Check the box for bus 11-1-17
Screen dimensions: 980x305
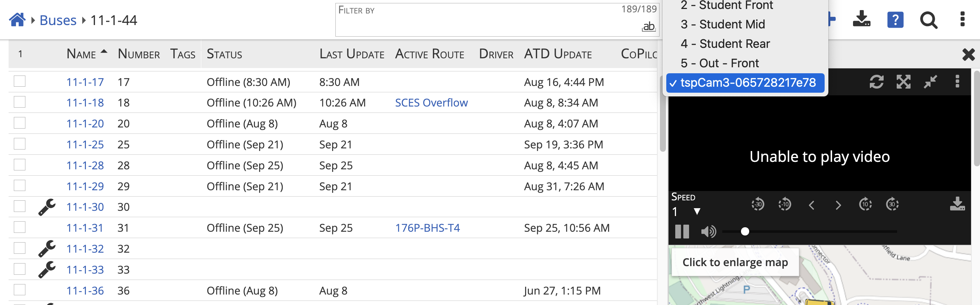[x=20, y=81]
